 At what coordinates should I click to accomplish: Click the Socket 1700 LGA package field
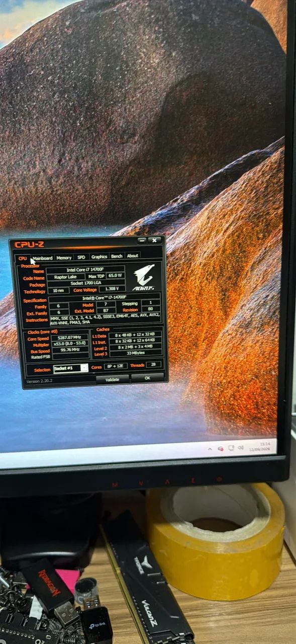click(x=86, y=283)
